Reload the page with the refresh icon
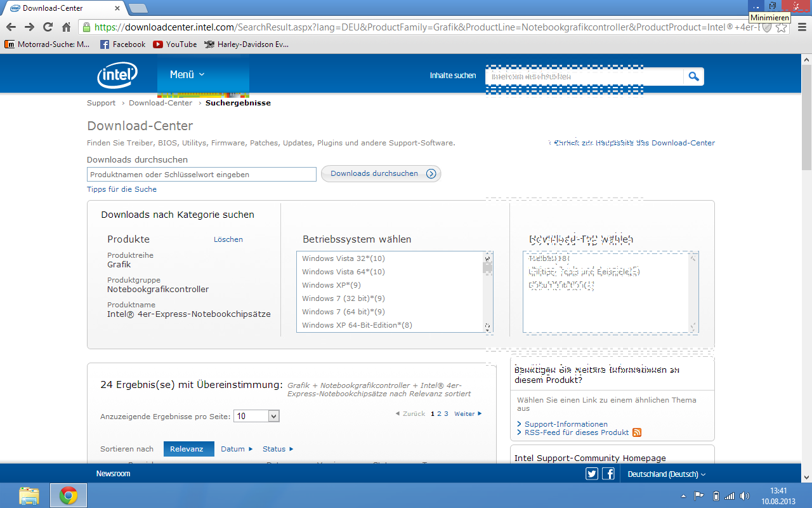The height and width of the screenshot is (508, 812). 48,27
